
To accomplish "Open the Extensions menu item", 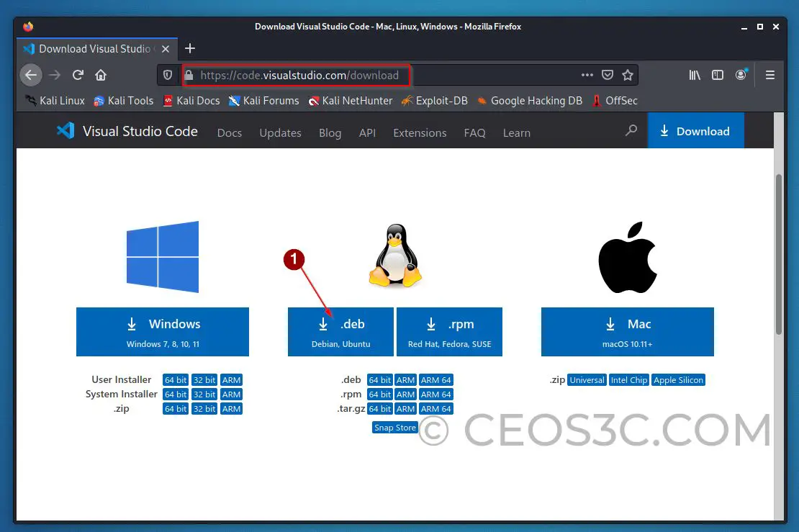I will pyautogui.click(x=420, y=133).
